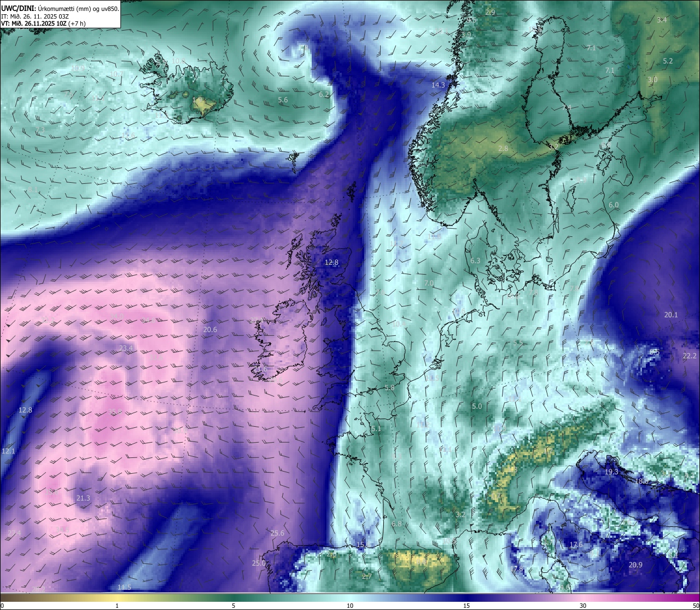Click the '30' tick on the color scale
Screen dimensions: 700x610
583,605
